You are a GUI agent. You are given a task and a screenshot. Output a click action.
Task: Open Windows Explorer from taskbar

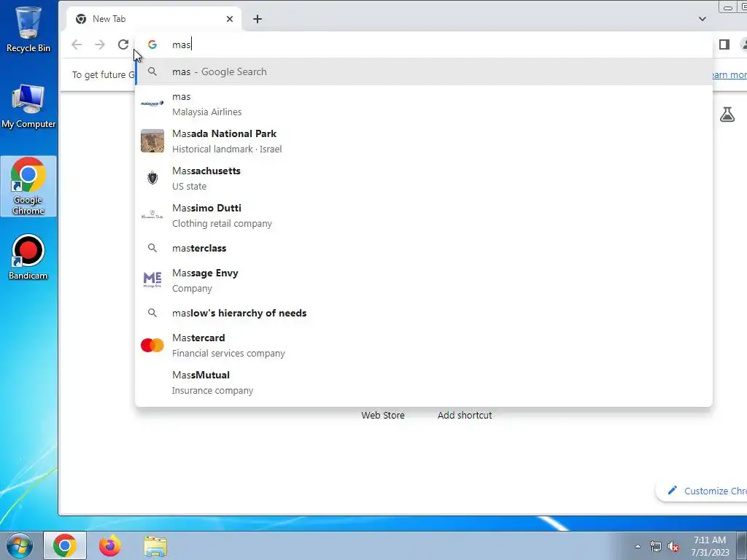[x=155, y=546]
